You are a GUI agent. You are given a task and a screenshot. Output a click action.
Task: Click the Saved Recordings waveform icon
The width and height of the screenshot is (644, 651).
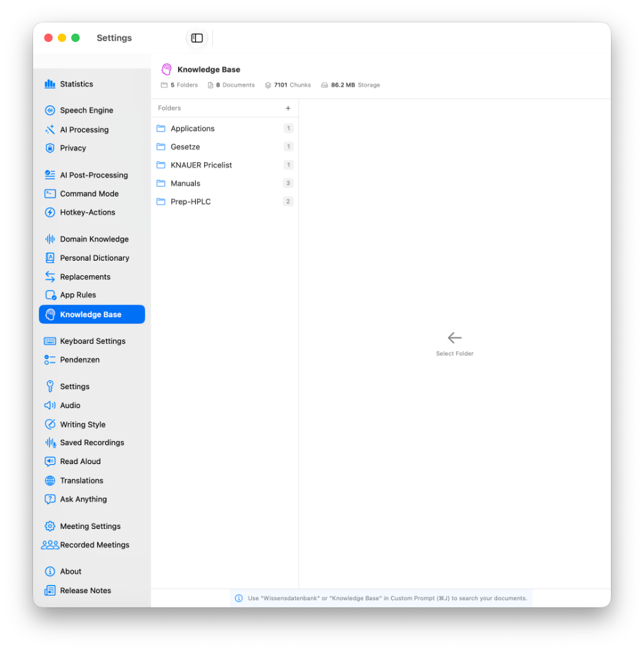[x=50, y=443]
